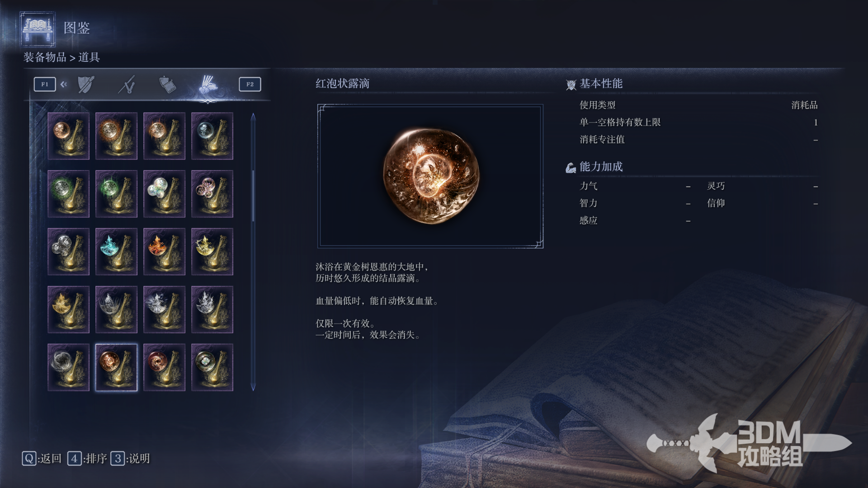Pick the white triple bubble tear flask
This screenshot has width=868, height=488.
point(164,194)
